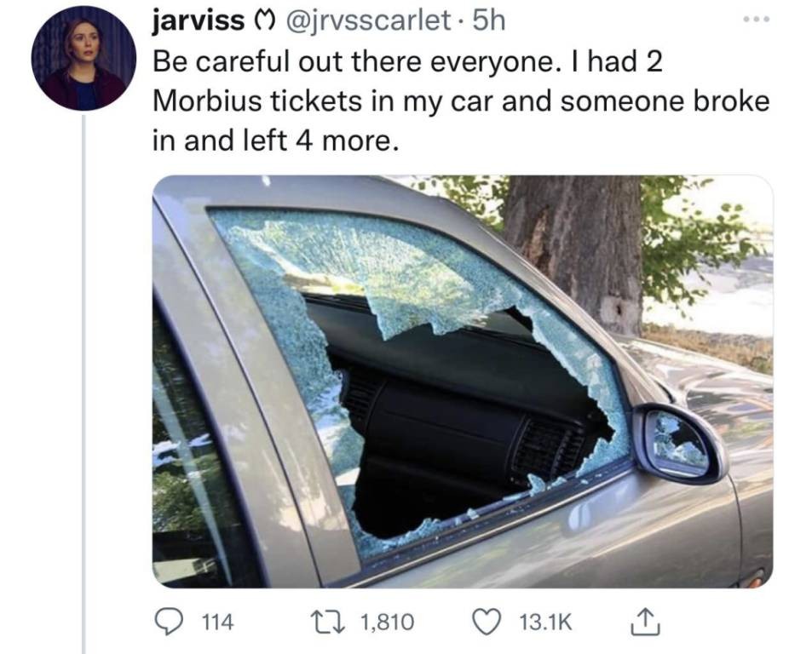
Task: Click the line 'in and left 4 more.'
Action: [x=276, y=141]
